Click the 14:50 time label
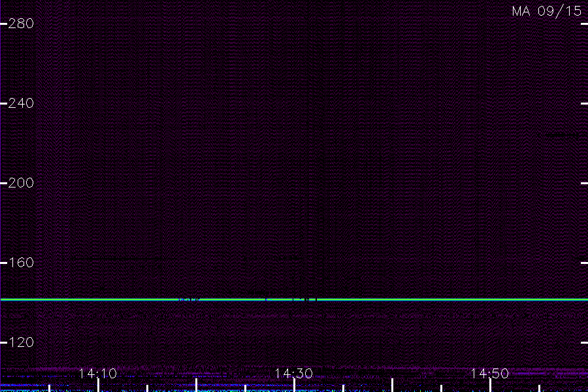The height and width of the screenshot is (392, 588). [490, 374]
